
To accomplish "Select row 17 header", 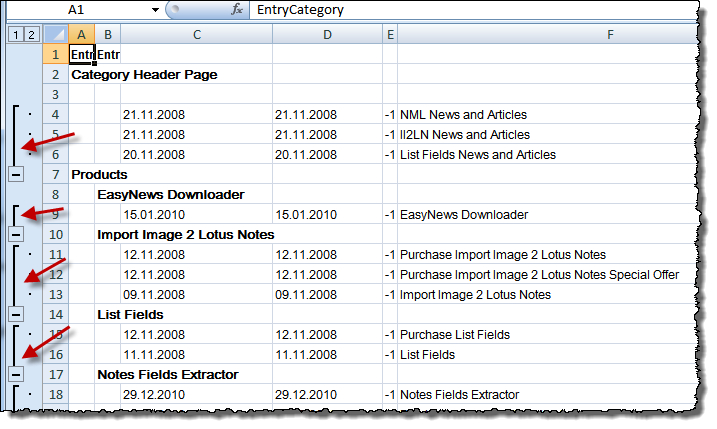I will click(x=56, y=375).
